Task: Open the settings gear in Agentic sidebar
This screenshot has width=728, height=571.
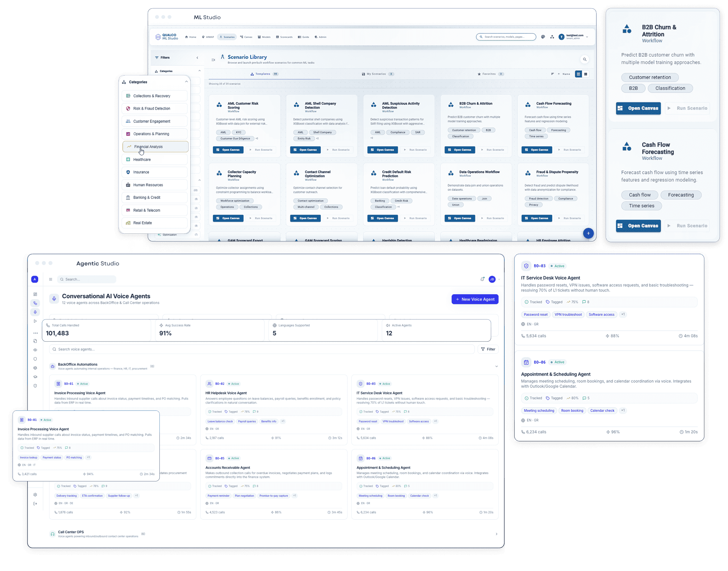Action: pos(35,495)
